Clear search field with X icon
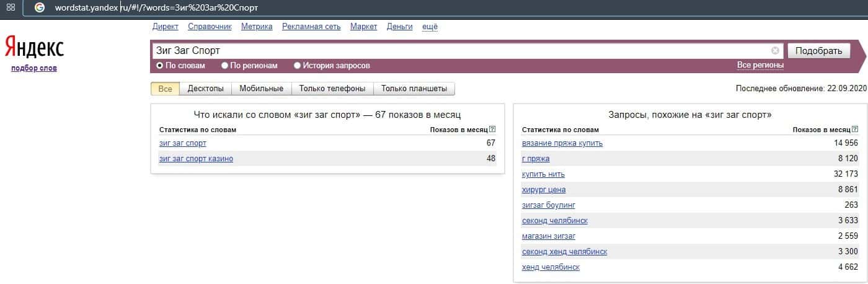Viewport: 868px width, 284px height. point(775,51)
